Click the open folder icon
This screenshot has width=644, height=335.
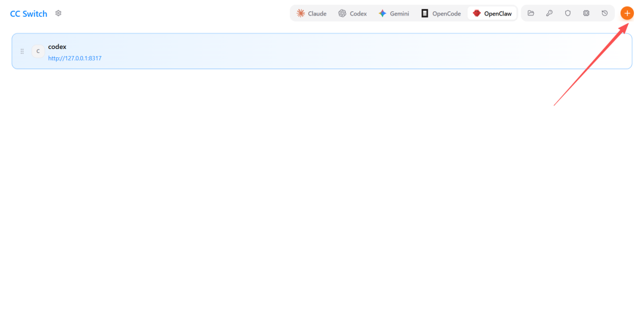tap(531, 13)
